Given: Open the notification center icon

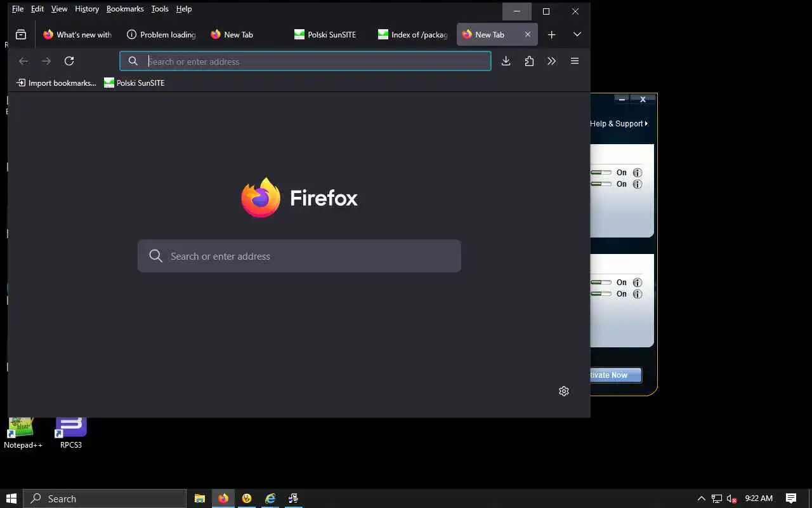Looking at the screenshot, I should 791,498.
